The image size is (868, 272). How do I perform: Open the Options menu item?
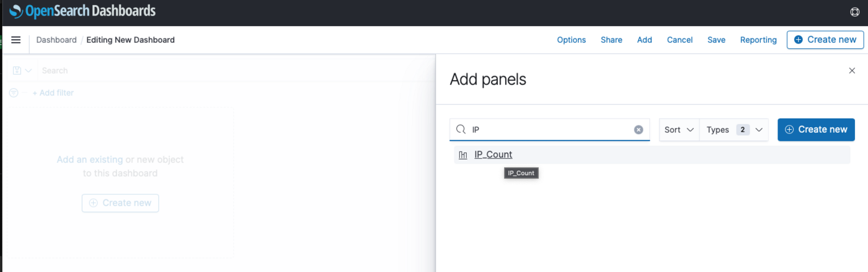point(571,40)
